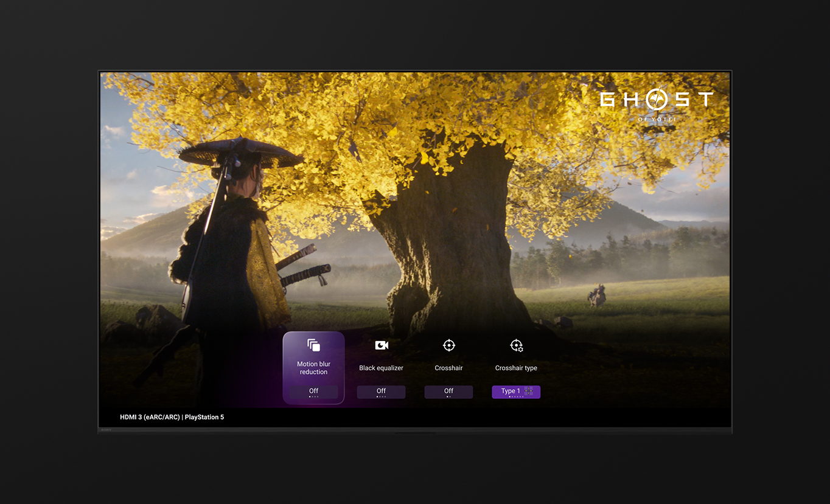
Task: Toggle the Off value under Crosshair
Action: (449, 392)
